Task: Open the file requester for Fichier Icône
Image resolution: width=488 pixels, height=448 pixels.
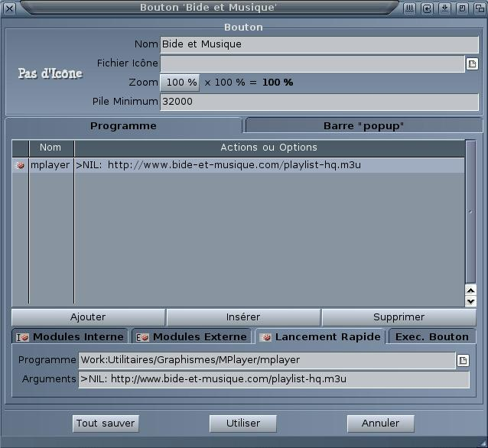Action: pos(472,63)
